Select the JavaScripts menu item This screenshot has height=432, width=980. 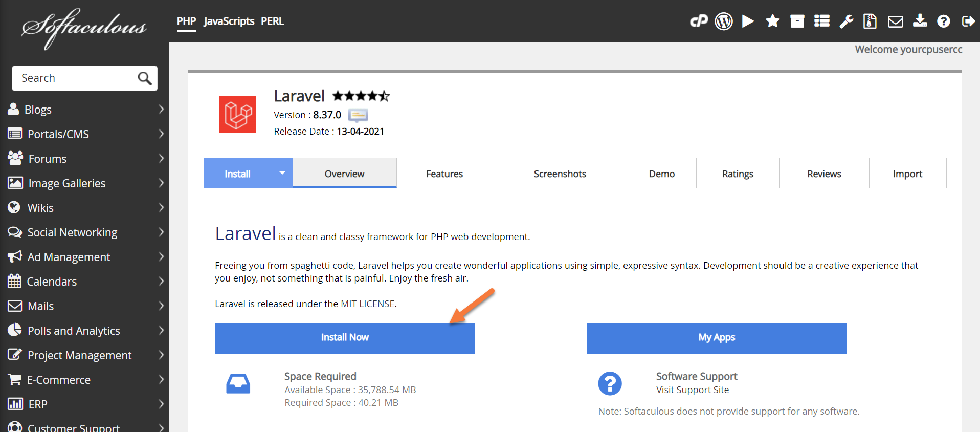(229, 21)
